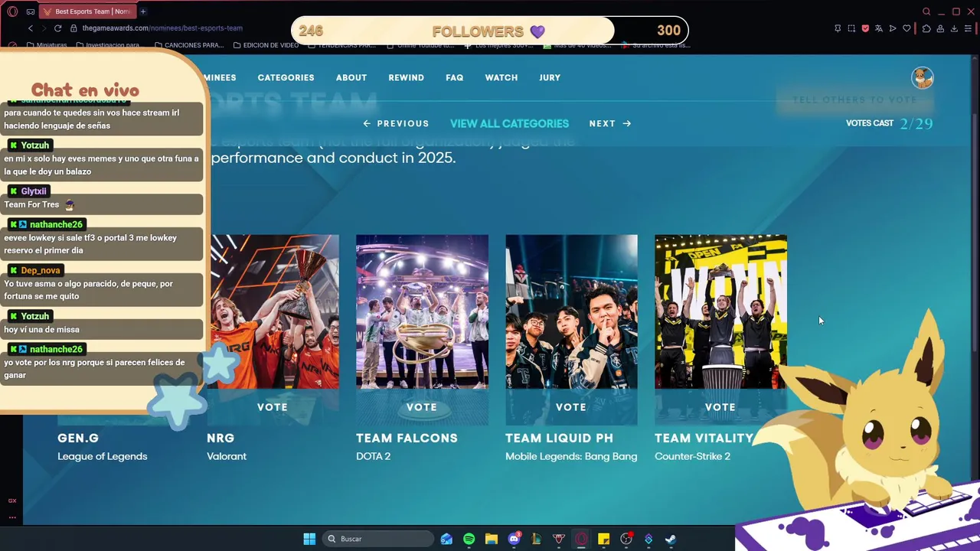Click the user avatar on Game Awards page
Viewport: 980px width, 551px height.
point(923,77)
